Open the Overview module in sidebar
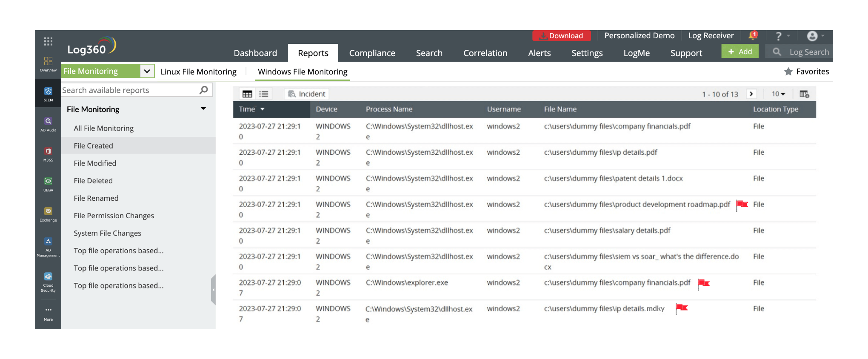Viewport: 868px width, 359px height. click(x=48, y=64)
